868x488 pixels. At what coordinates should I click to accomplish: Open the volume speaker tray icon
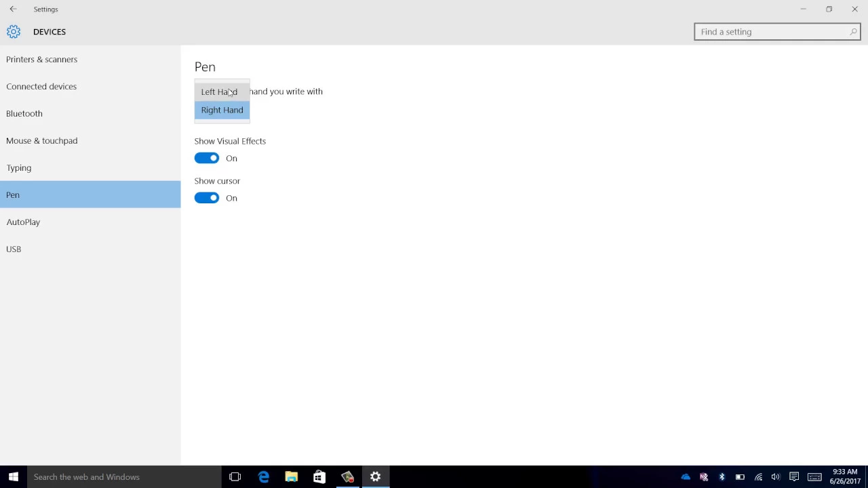(x=776, y=477)
